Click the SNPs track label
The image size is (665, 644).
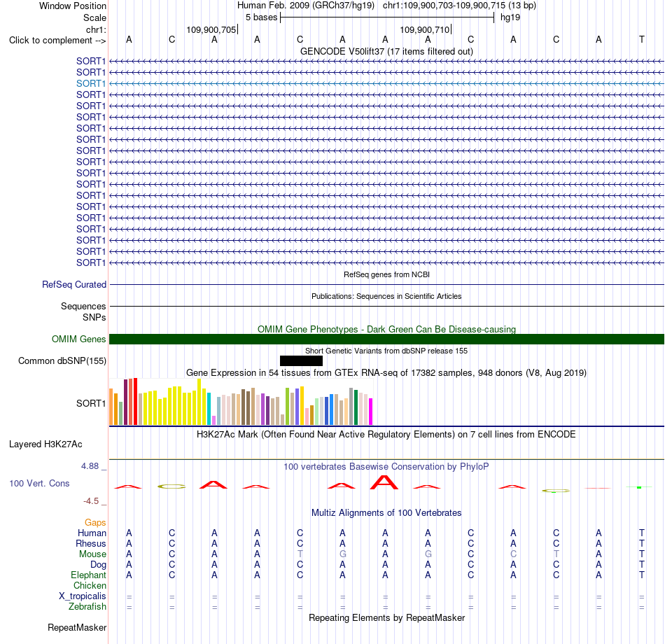point(94,317)
